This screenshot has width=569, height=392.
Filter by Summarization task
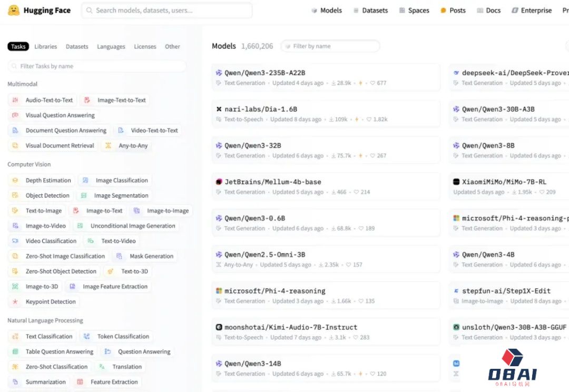[39, 382]
